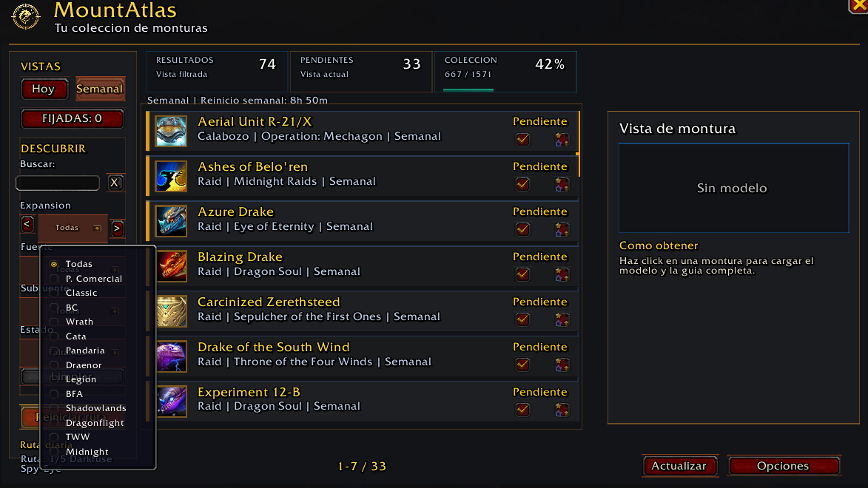The image size is (868, 488).
Task: Click the Blazing Drake mount icon
Action: (x=171, y=267)
